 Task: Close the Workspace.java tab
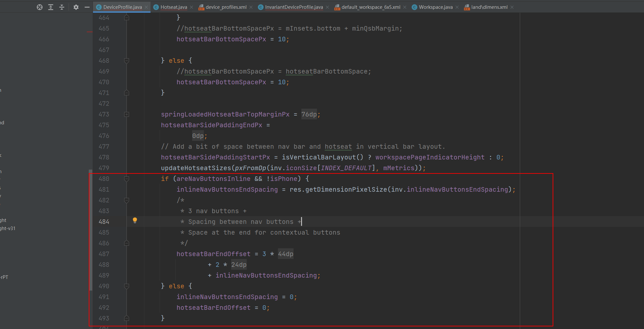pos(457,7)
